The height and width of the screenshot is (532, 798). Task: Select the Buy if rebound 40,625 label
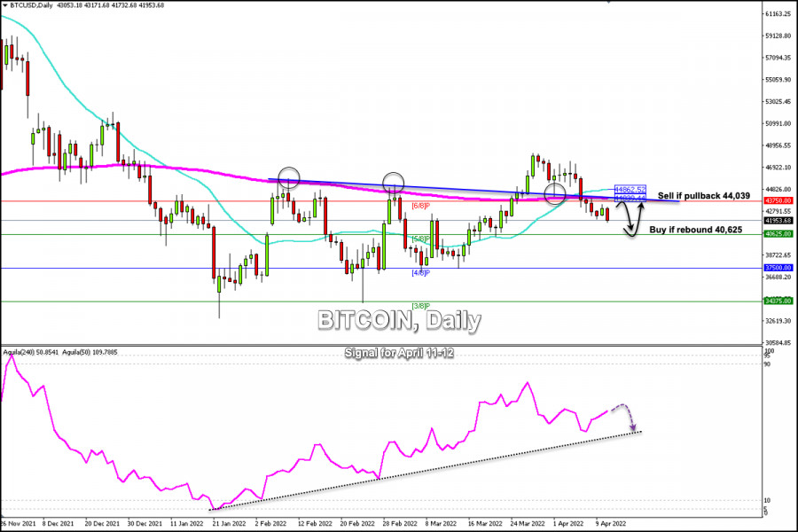pyautogui.click(x=696, y=231)
